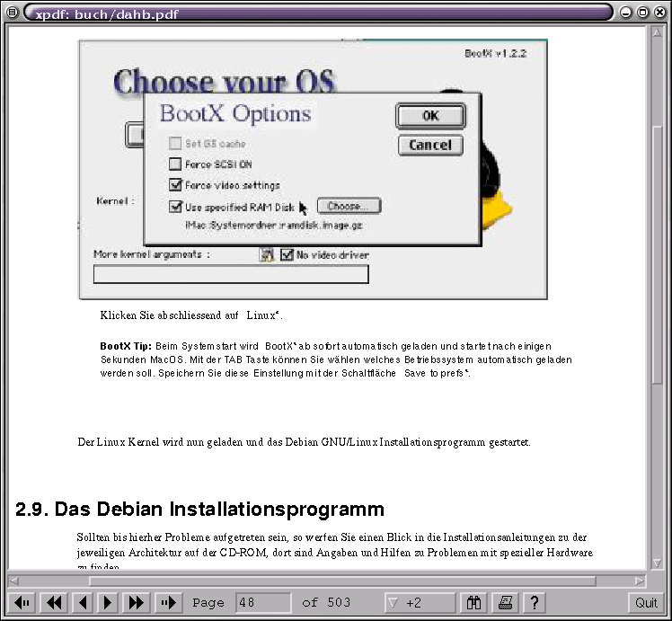672x621 pixels.
Task: Open the window menu icon in title bar
Action: [x=13, y=13]
